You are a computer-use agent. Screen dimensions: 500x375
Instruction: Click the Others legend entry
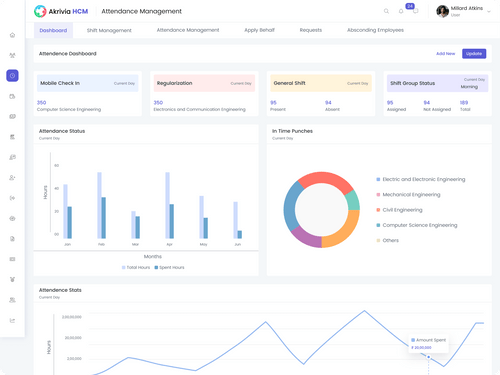(x=387, y=240)
